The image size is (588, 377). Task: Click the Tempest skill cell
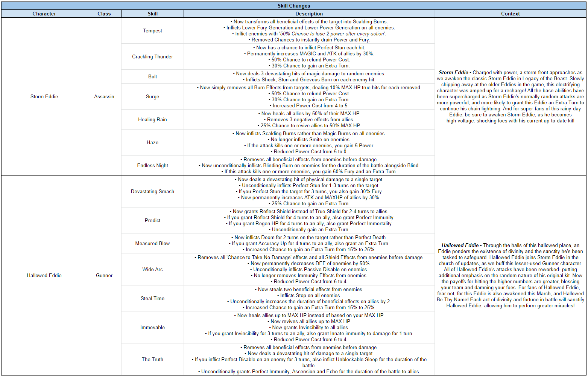tap(152, 31)
